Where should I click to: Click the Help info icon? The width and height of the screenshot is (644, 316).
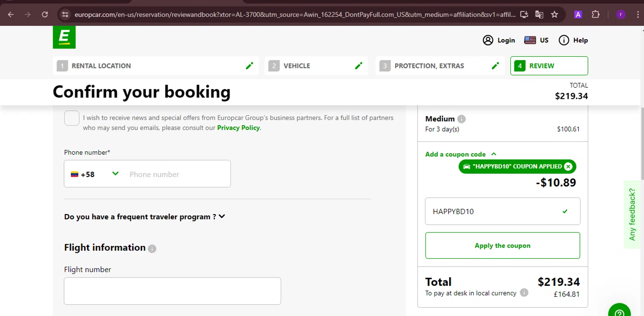[x=564, y=40]
